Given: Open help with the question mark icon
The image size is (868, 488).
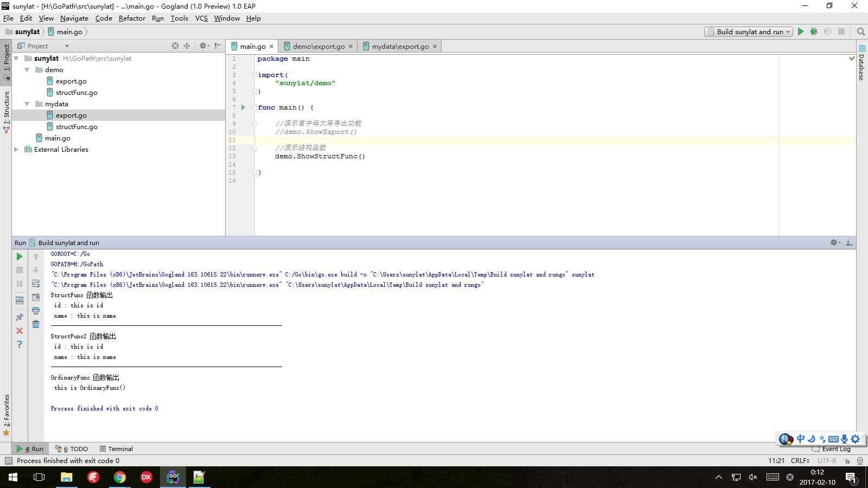Looking at the screenshot, I should point(20,344).
